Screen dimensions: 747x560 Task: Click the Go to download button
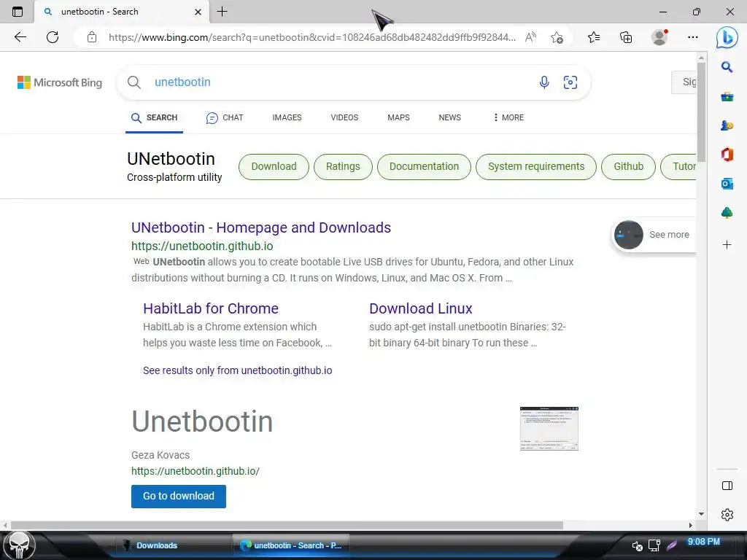tap(179, 496)
